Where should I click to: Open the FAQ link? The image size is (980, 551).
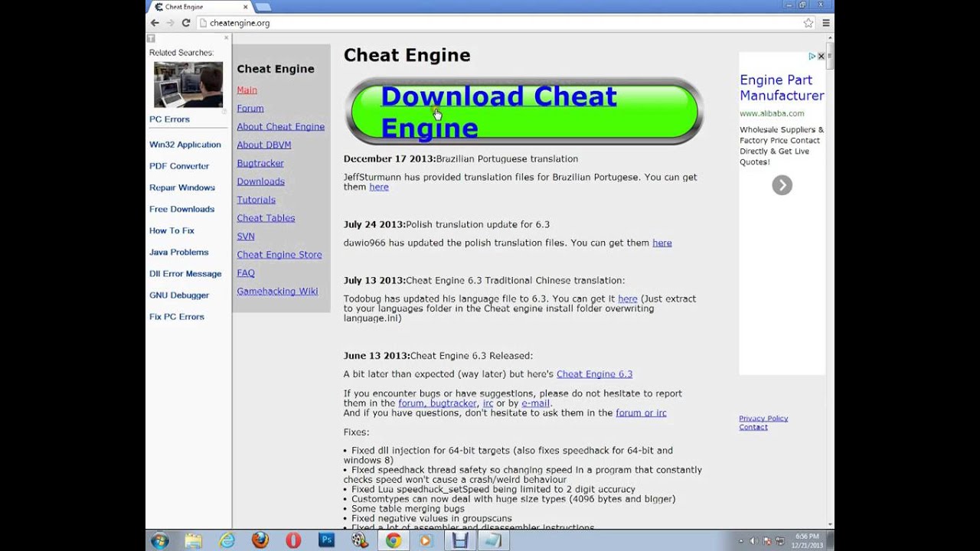click(x=246, y=273)
